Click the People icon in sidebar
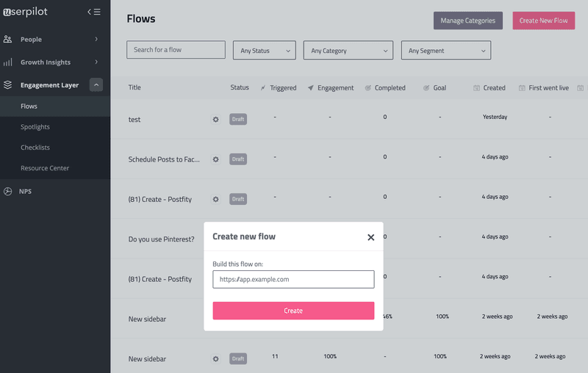Screen dimensions: 588x373 point(7,39)
